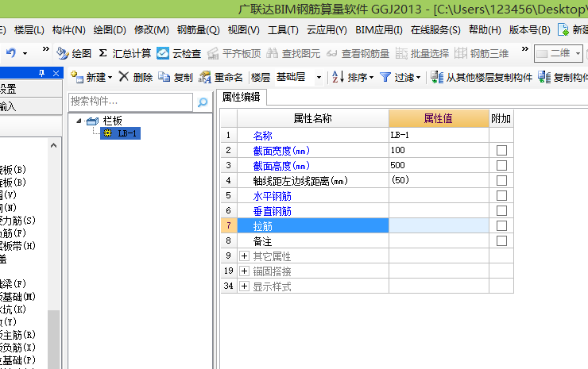The height and width of the screenshot is (369, 588).
Task: Click the 复制构件 icon at toolbar right end
Action: 544,77
